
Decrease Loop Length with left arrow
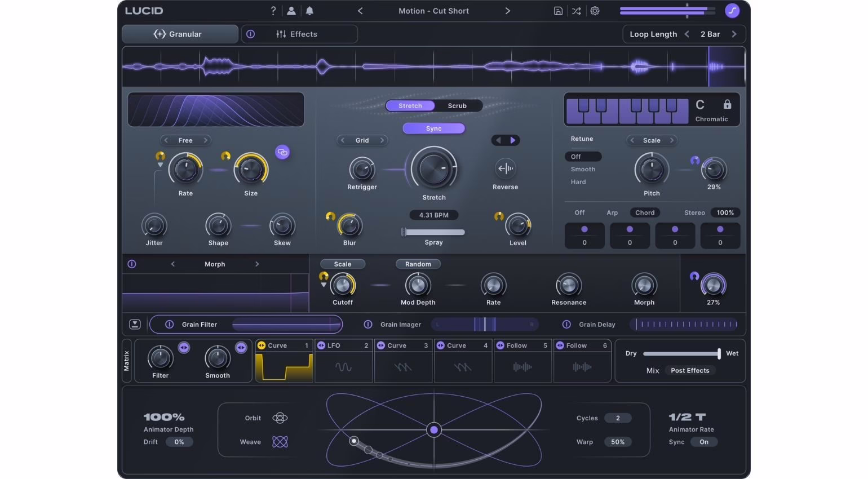tap(687, 34)
